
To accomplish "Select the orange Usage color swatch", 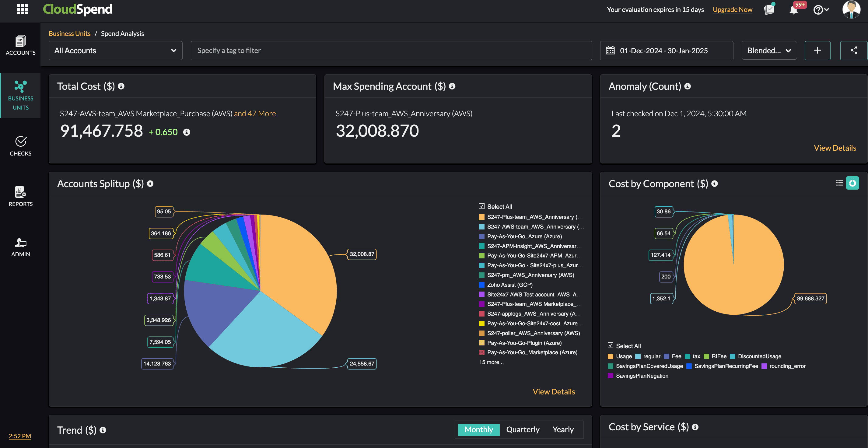I will (610, 356).
